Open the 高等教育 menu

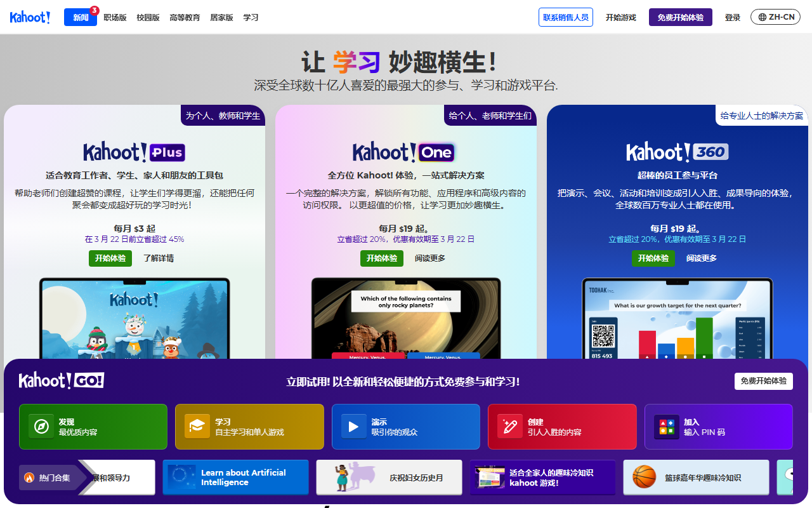tap(185, 17)
